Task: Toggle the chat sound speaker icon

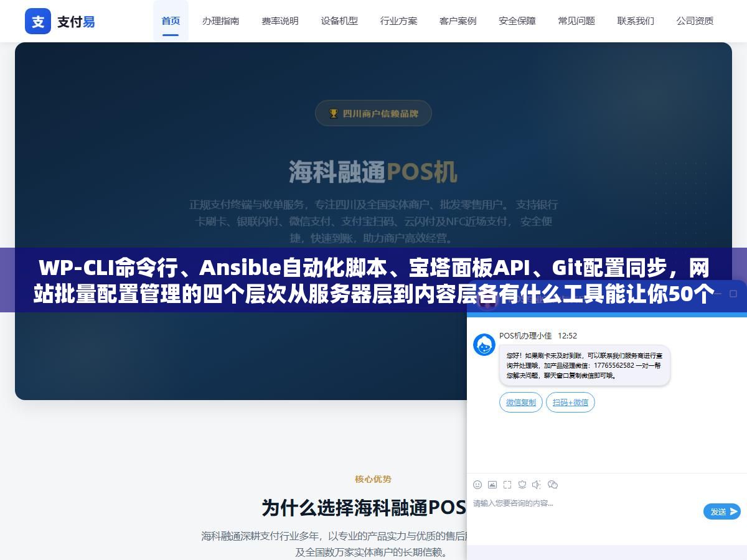Action: tap(537, 484)
